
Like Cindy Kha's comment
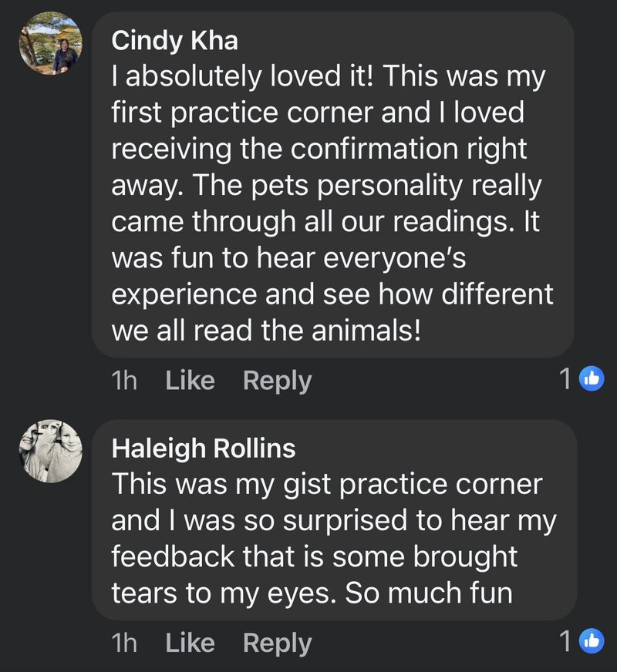coord(190,381)
